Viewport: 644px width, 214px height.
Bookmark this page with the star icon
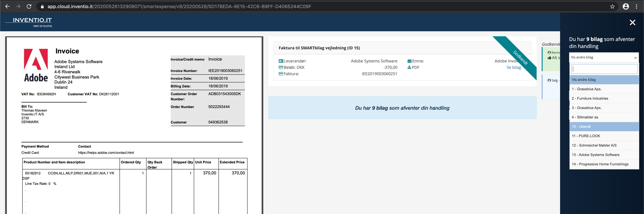pyautogui.click(x=612, y=6)
